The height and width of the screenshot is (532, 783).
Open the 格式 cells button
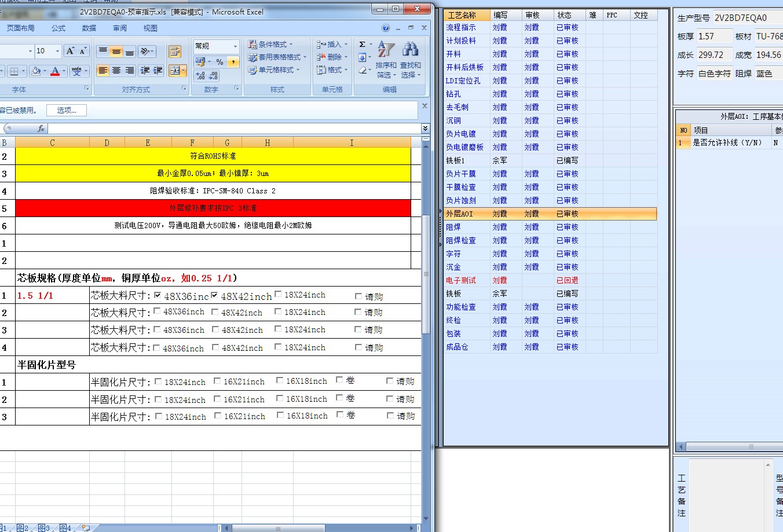(332, 70)
